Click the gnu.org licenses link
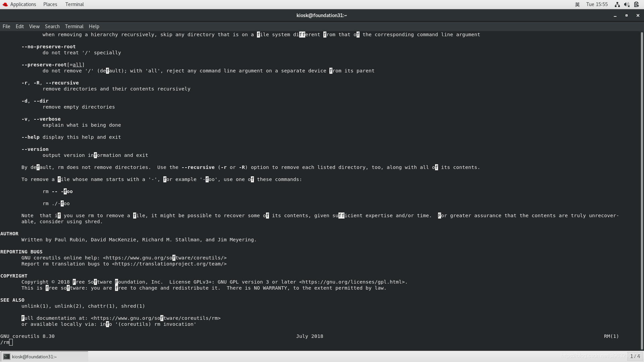 point(352,282)
